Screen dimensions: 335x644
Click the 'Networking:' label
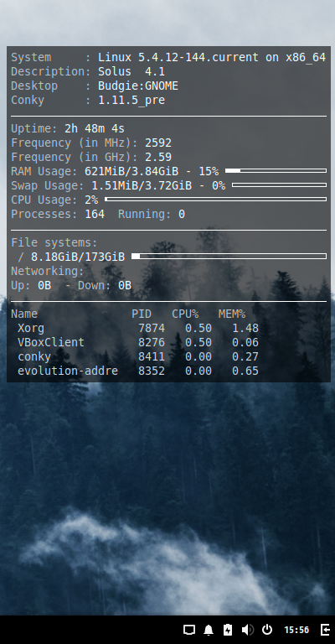coord(48,271)
